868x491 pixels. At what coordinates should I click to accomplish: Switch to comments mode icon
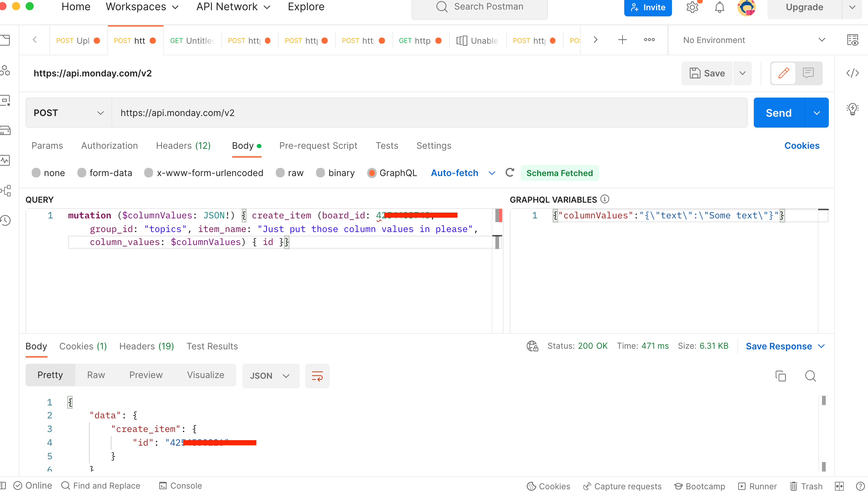(808, 73)
